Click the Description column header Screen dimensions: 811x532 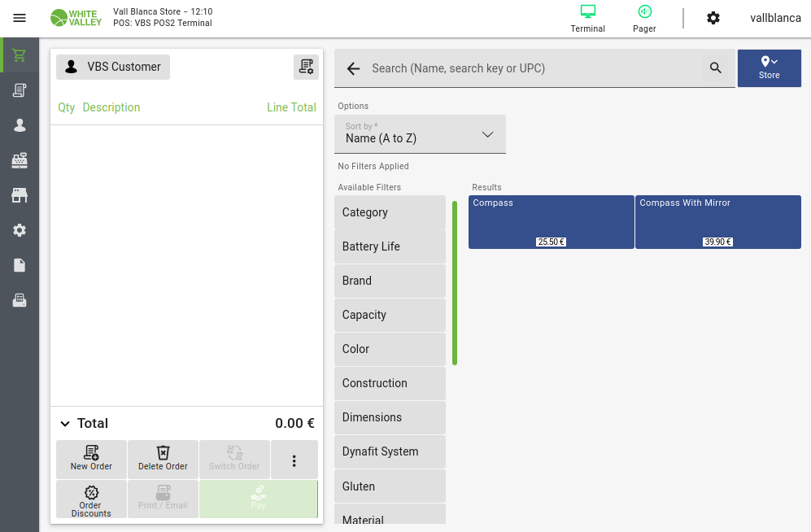click(111, 107)
